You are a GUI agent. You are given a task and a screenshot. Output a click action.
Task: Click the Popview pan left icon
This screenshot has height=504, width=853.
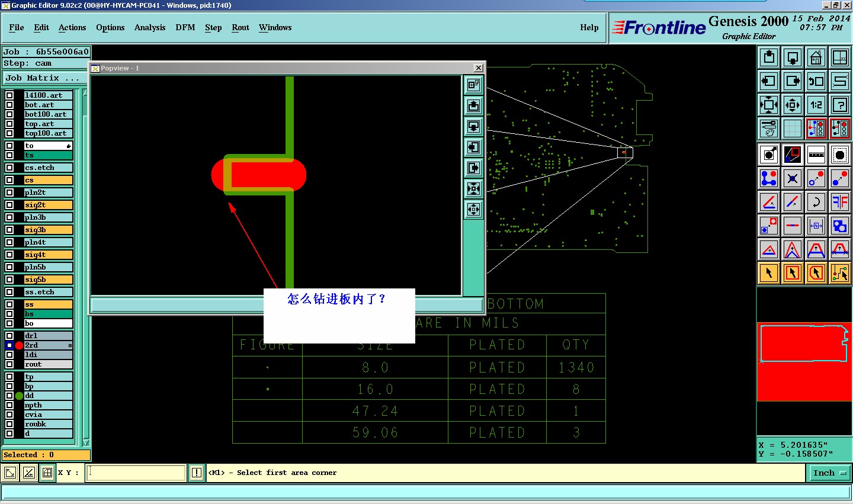(x=473, y=147)
